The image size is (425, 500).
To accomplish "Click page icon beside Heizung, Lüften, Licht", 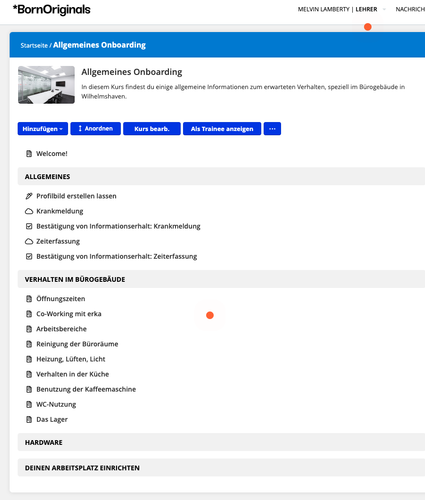I will click(x=29, y=359).
